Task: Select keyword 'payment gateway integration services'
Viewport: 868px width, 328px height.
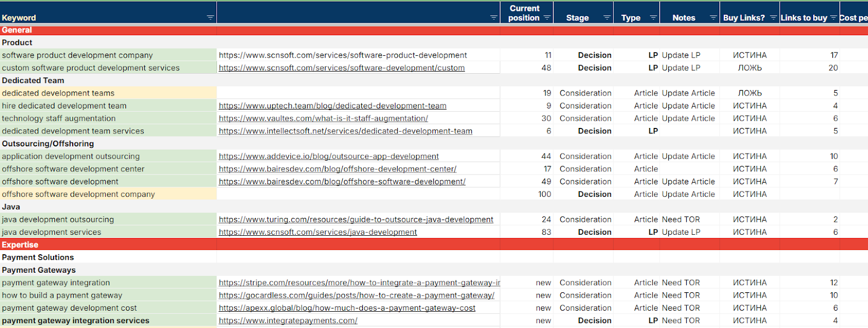Action: point(75,320)
